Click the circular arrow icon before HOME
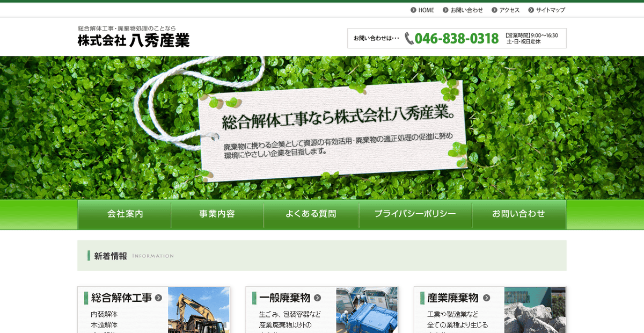The width and height of the screenshot is (644, 333). pos(413,10)
